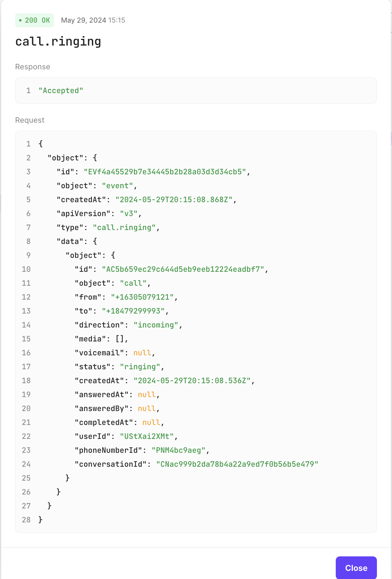Click the to phone number +18479299993

[x=133, y=311]
